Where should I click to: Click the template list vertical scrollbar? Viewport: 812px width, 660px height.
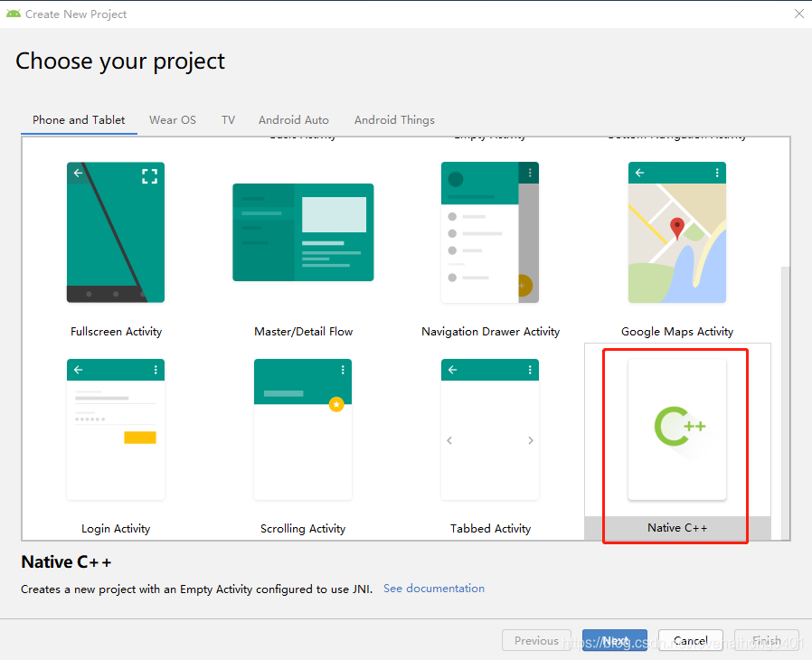tap(785, 402)
